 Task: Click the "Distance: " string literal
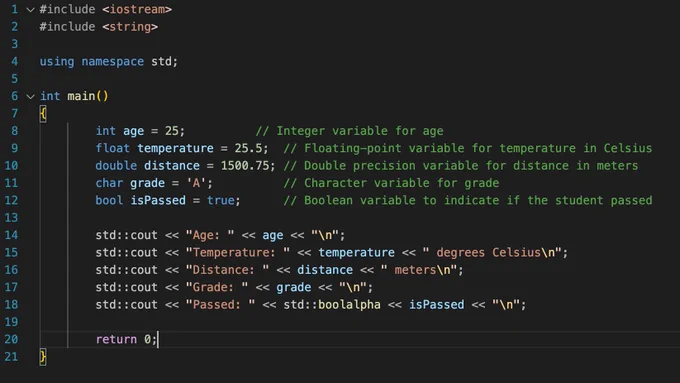click(227, 270)
